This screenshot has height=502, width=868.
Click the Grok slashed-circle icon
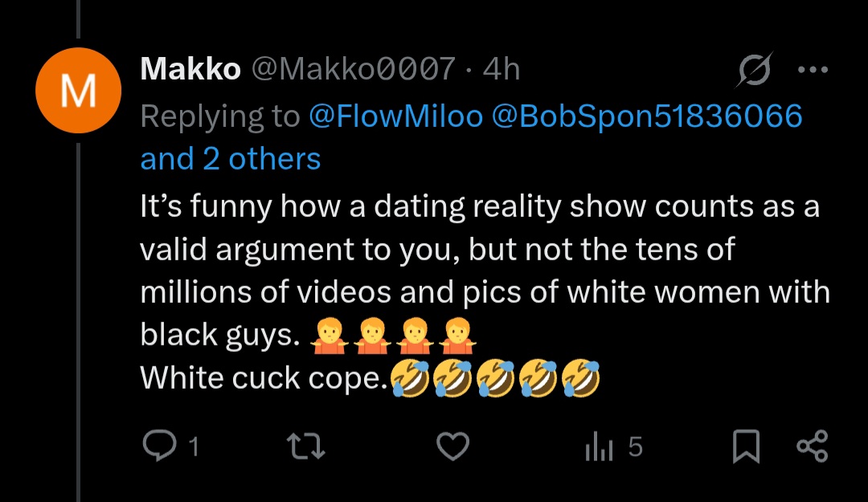[755, 71]
